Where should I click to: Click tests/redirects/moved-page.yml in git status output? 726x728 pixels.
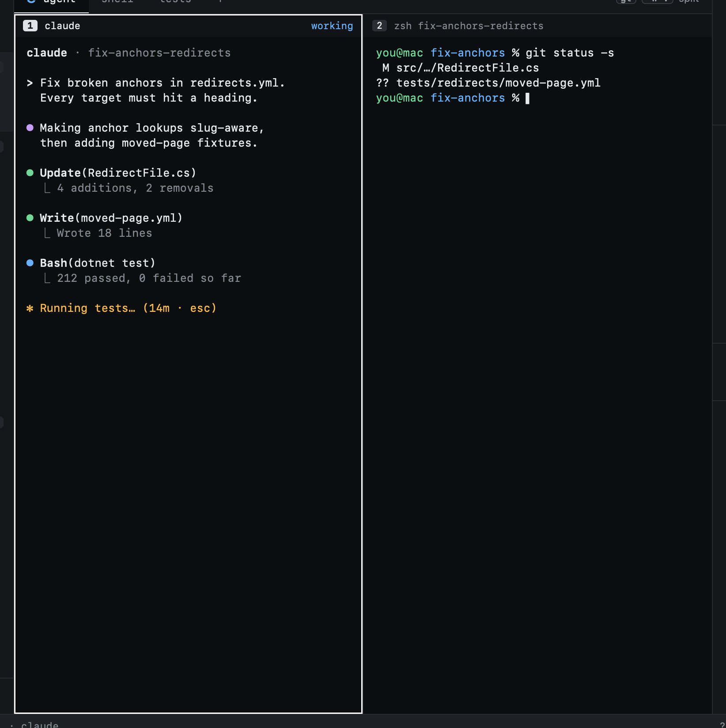(x=498, y=83)
